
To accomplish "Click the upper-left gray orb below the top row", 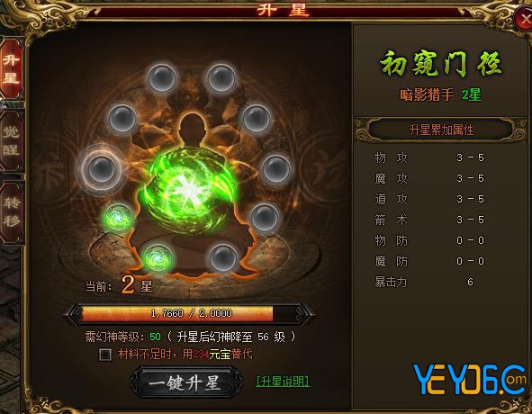I will coord(122,119).
